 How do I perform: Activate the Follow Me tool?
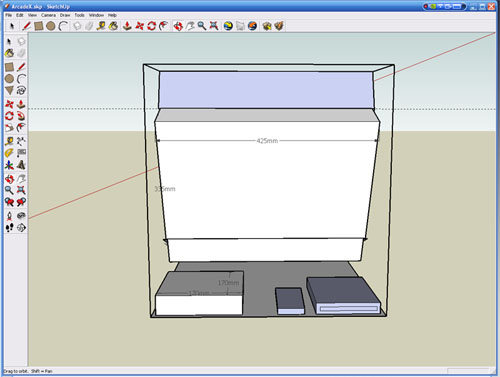21,116
